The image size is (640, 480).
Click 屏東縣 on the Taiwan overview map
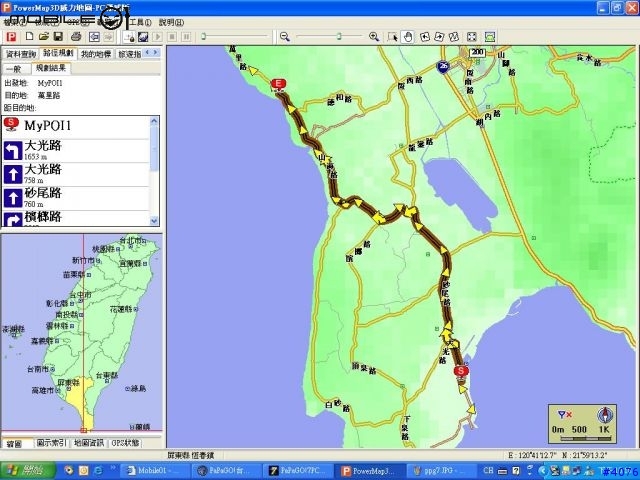(68, 382)
